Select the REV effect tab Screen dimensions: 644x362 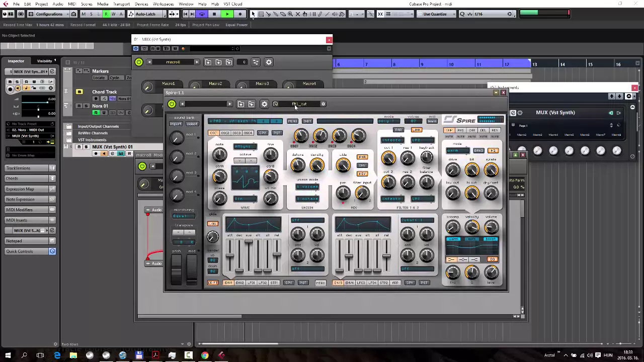(x=495, y=131)
